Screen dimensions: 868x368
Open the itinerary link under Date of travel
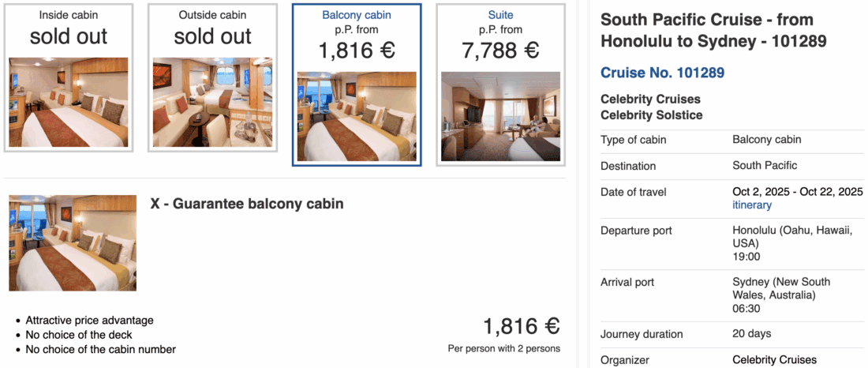(x=752, y=205)
